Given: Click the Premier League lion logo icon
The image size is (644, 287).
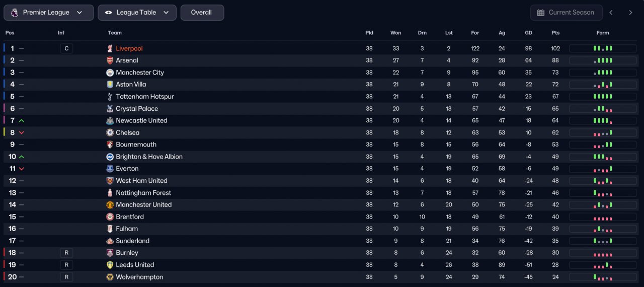Looking at the screenshot, I should pyautogui.click(x=14, y=13).
